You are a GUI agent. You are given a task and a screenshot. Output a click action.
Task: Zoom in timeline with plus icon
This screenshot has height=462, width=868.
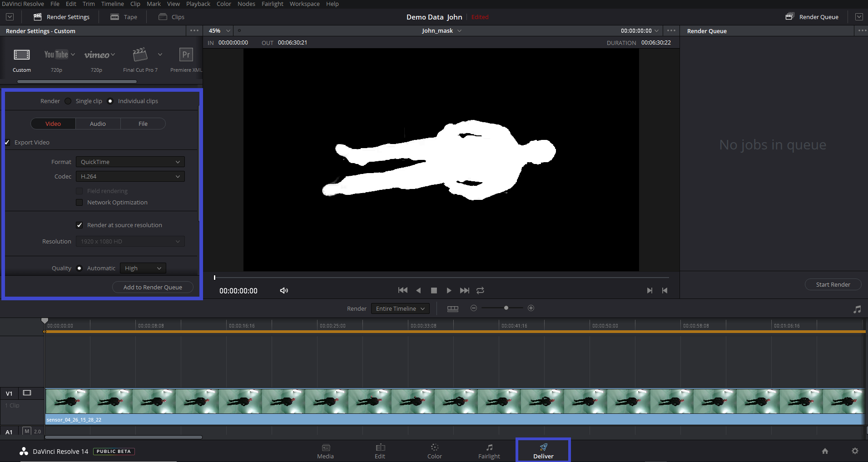(x=531, y=308)
